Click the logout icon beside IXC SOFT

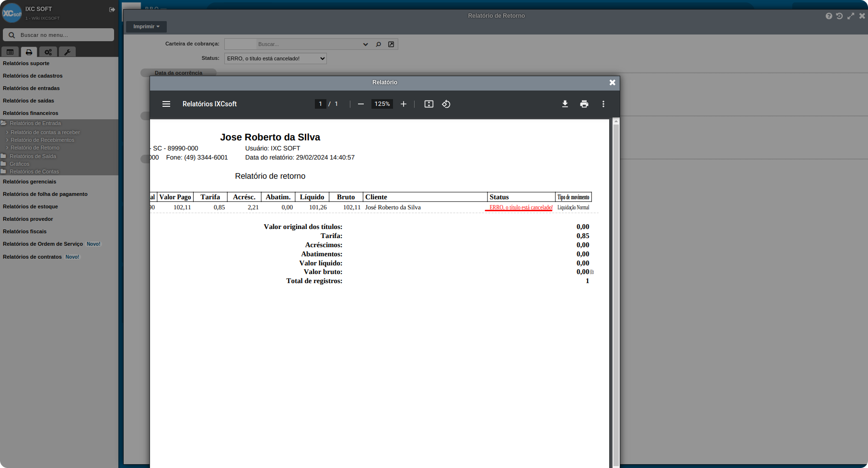tap(112, 10)
